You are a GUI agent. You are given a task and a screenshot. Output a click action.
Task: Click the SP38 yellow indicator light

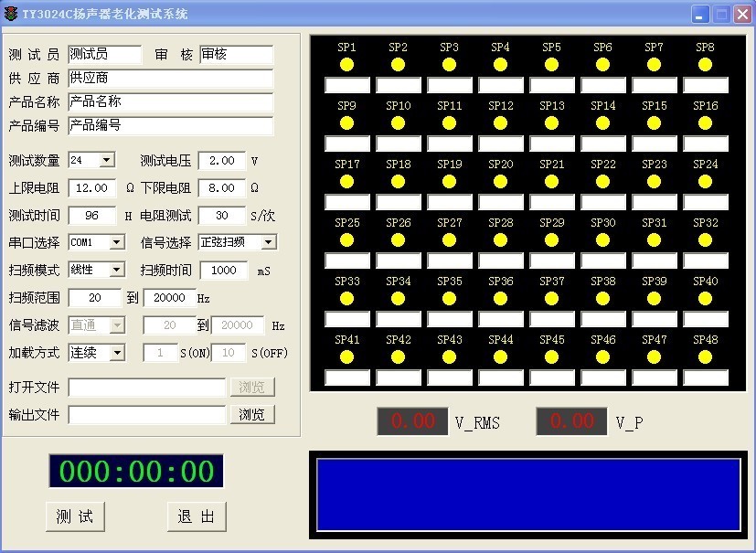tap(602, 299)
